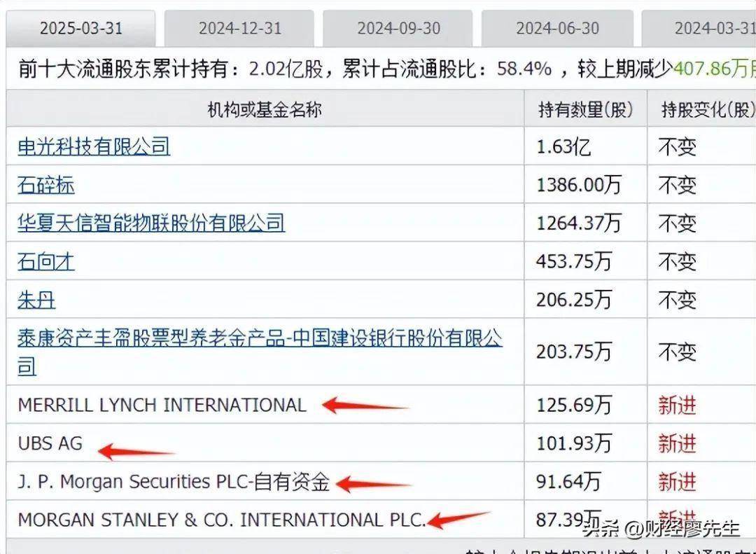Click 不变 in the 申光科技有限公司 row

[678, 146]
